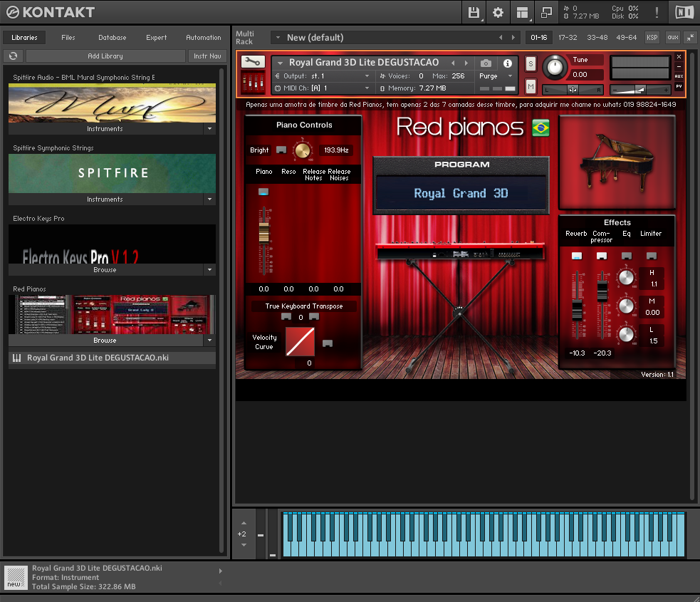The image size is (700, 602).
Task: Click the Tune knob
Action: (555, 68)
